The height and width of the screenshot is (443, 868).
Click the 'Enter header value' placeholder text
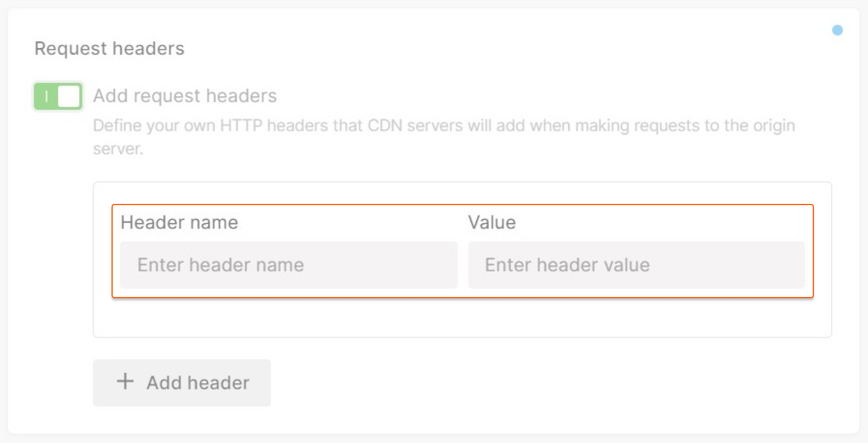[x=567, y=265]
